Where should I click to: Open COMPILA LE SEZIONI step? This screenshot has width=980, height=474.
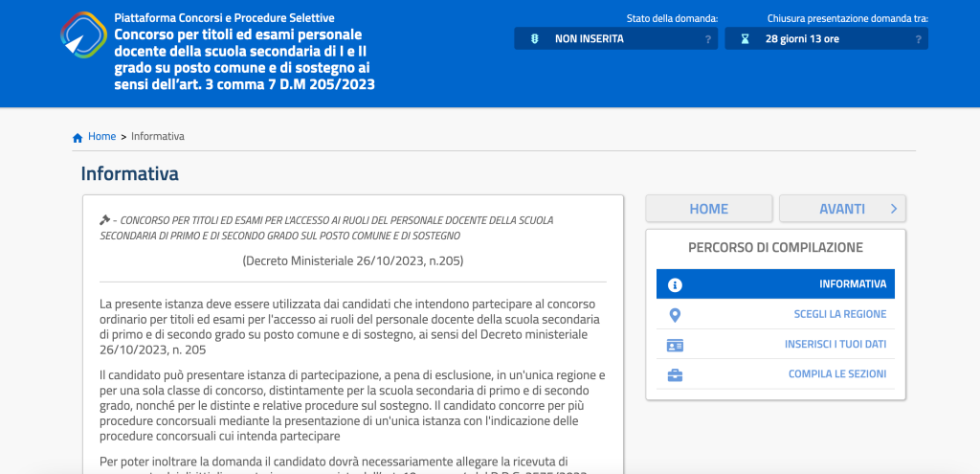coord(775,374)
